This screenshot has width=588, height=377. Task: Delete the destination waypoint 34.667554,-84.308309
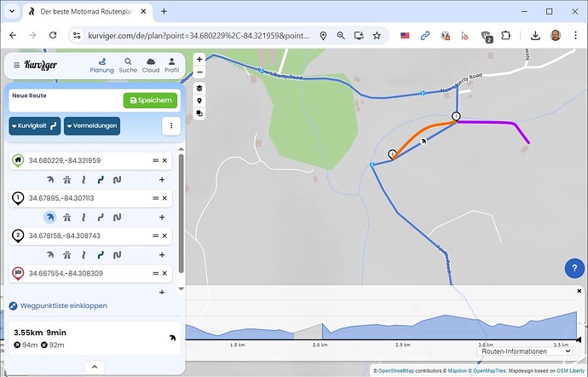click(165, 273)
